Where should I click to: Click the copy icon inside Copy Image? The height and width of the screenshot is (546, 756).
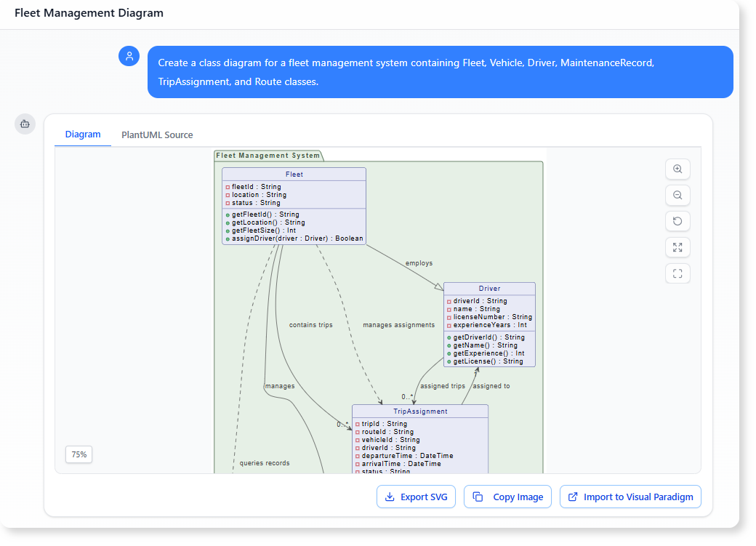pyautogui.click(x=477, y=497)
